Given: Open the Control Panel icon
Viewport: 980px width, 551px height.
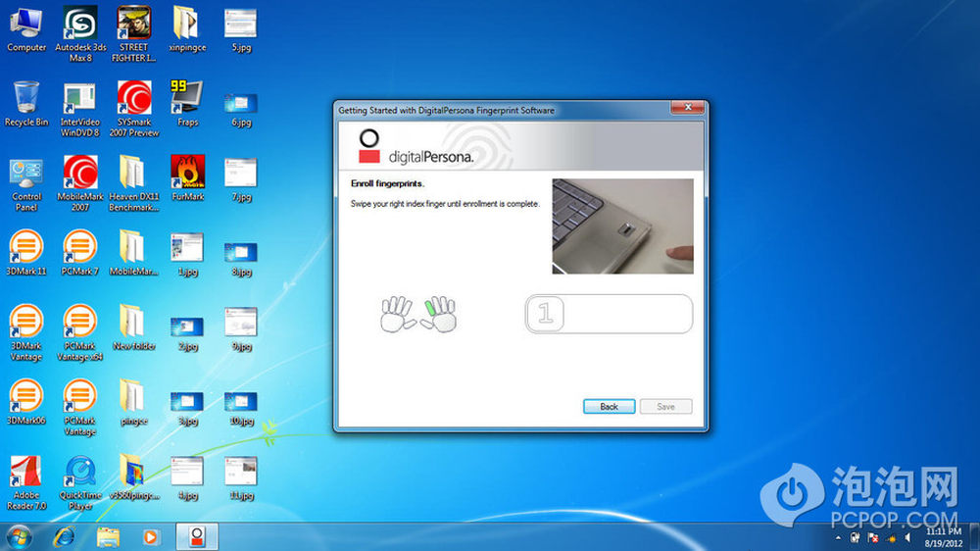Looking at the screenshot, I should (26, 184).
